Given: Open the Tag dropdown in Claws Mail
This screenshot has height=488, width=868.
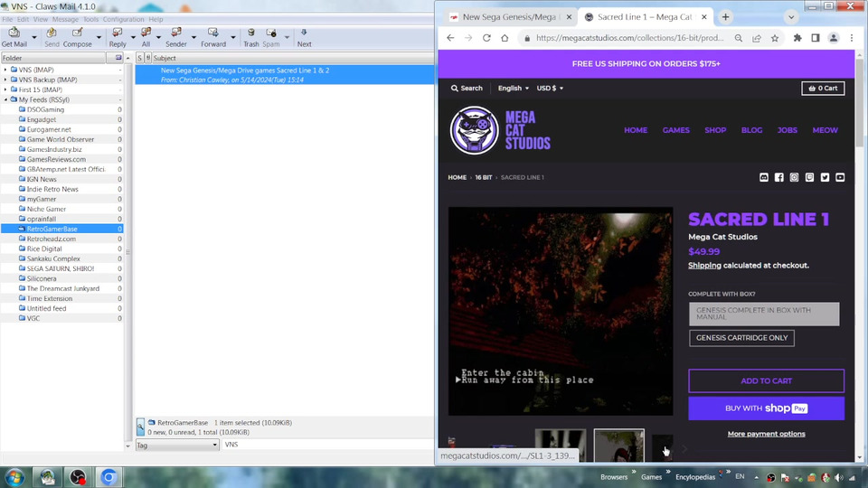Looking at the screenshot, I should (x=177, y=445).
